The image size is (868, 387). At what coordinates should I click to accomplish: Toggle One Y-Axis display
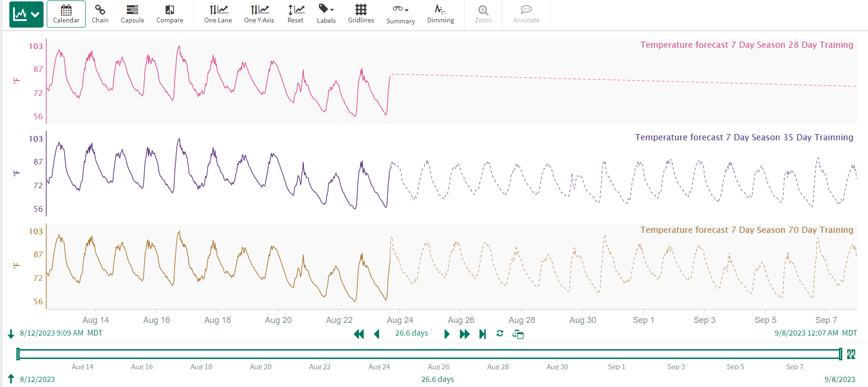(259, 14)
